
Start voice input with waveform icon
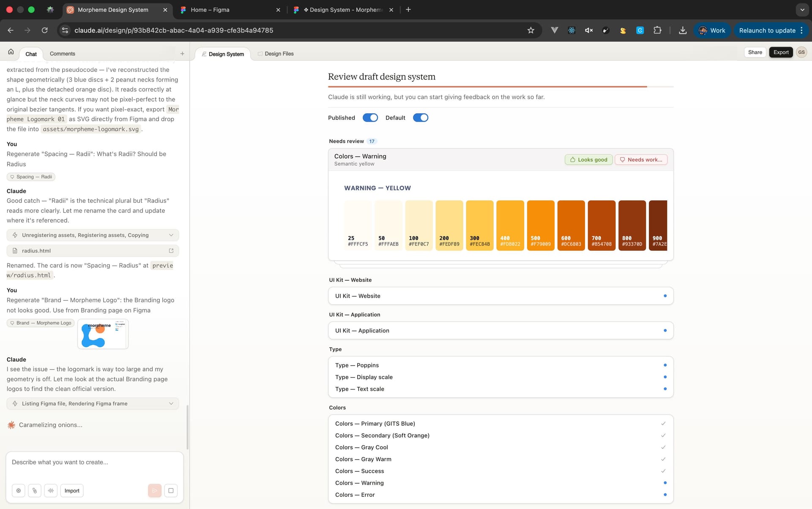(x=51, y=490)
